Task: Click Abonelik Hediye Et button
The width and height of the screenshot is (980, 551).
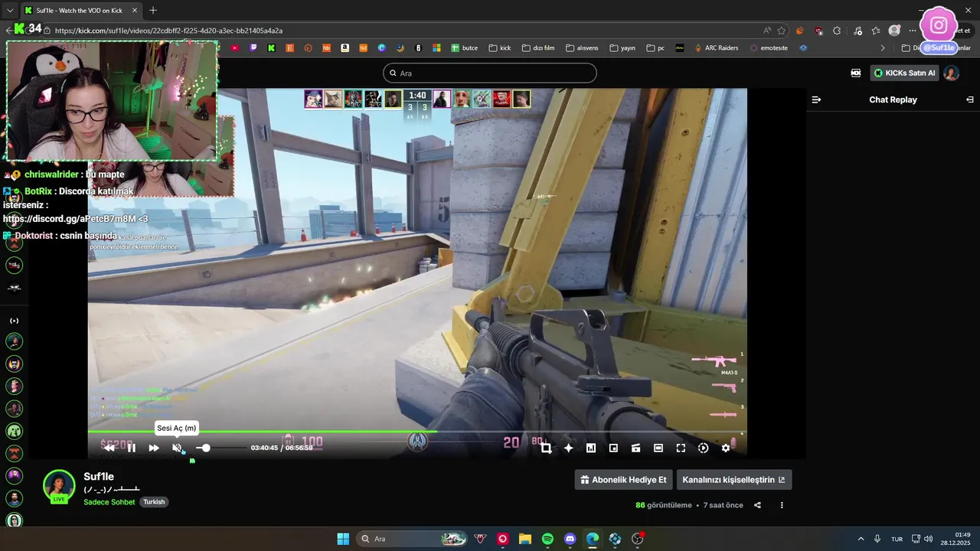Action: [624, 480]
